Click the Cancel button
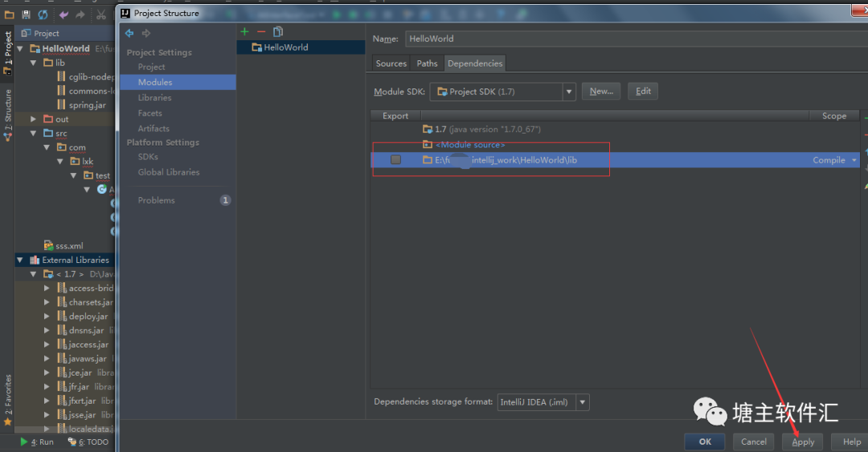 pyautogui.click(x=753, y=442)
